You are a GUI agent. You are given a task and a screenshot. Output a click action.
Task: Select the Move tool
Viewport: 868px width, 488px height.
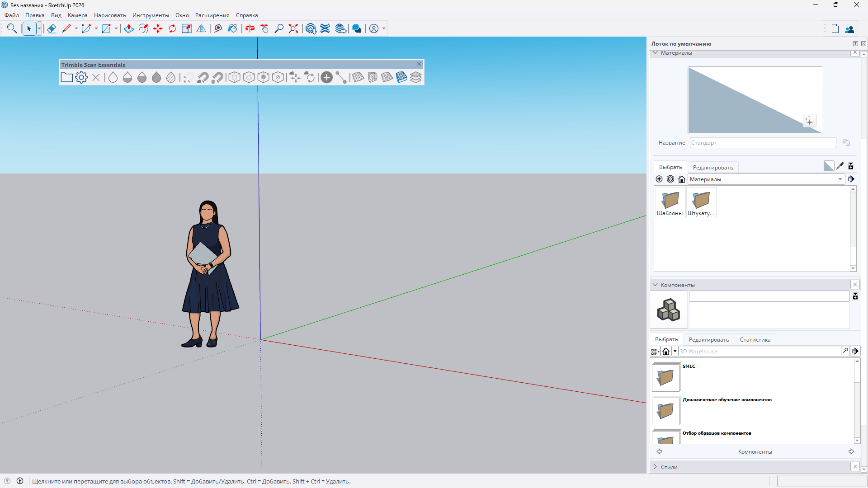(x=158, y=28)
